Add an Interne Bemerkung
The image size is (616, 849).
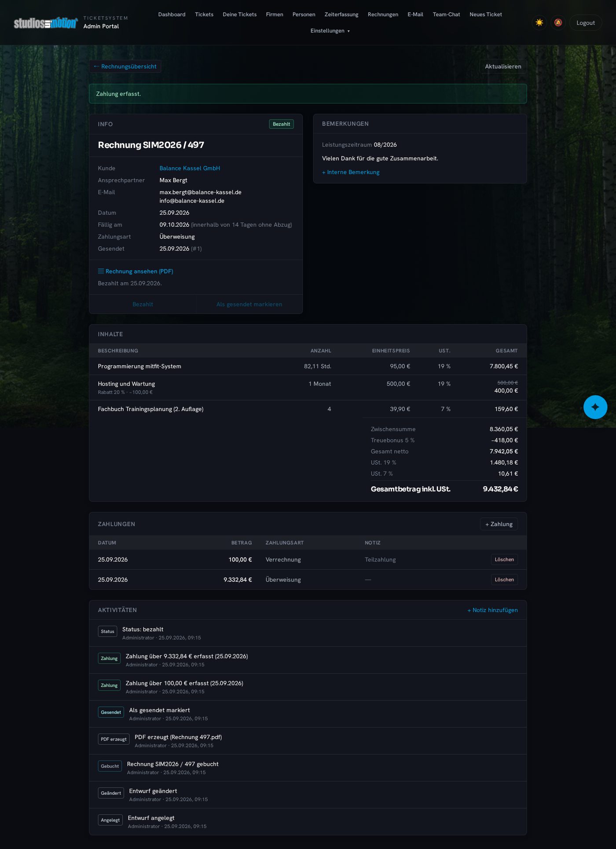coord(351,172)
